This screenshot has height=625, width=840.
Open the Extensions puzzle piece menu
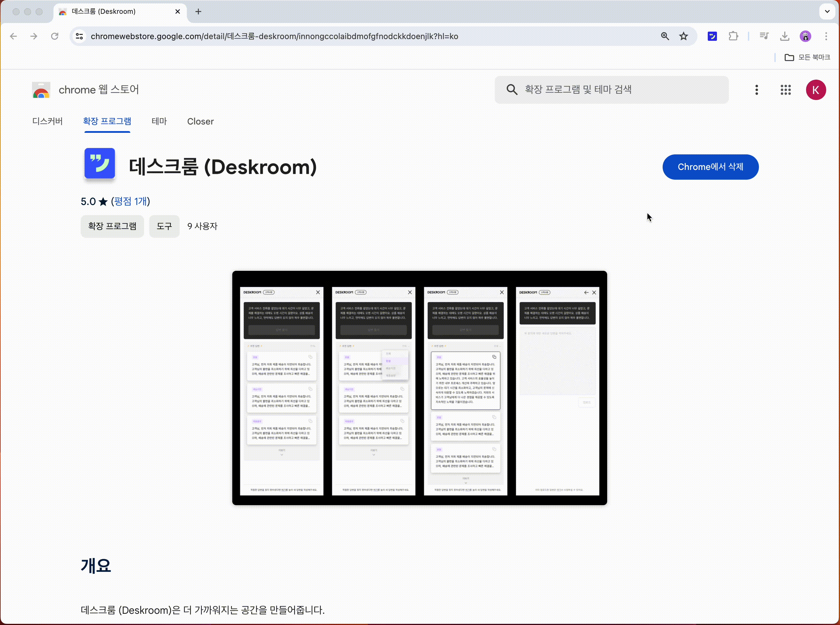733,36
